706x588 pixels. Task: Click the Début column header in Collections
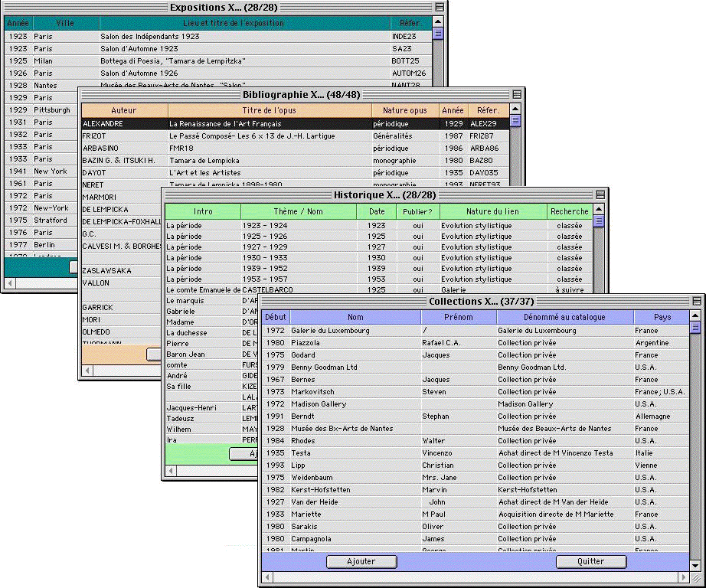[x=276, y=317]
